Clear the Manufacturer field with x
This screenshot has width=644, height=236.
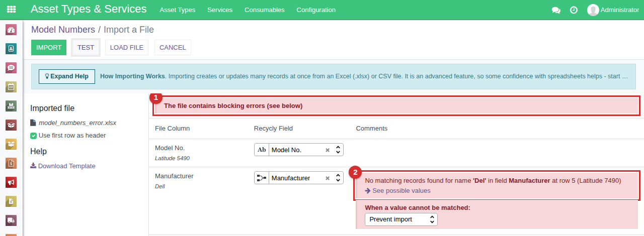[327, 178]
